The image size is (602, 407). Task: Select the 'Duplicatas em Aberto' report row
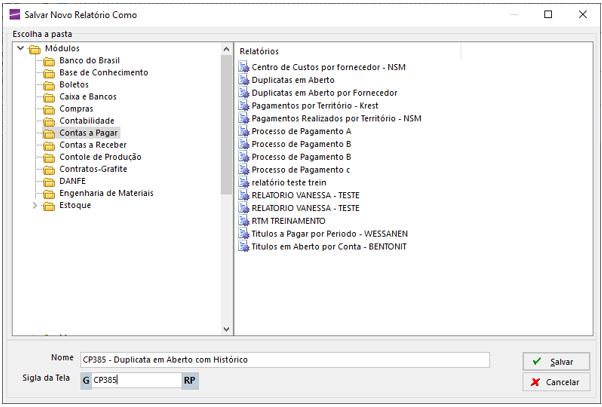click(293, 80)
